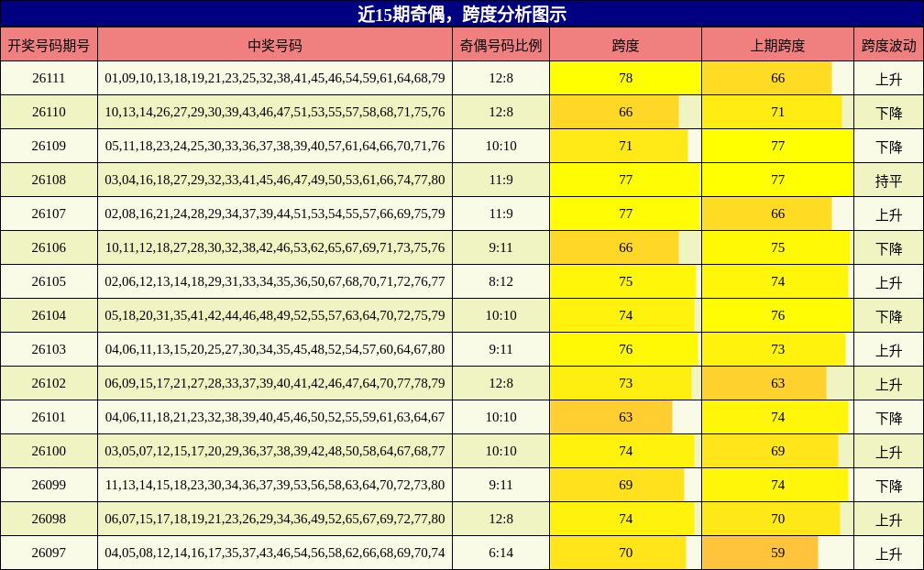Click issue number 26100
The image size is (924, 570).
49,451
